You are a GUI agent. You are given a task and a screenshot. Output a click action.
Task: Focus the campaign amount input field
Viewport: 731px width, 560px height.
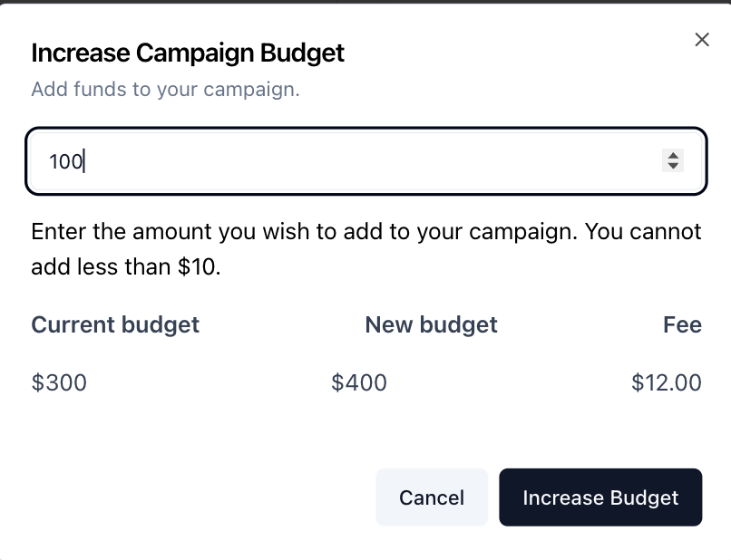tap(366, 161)
